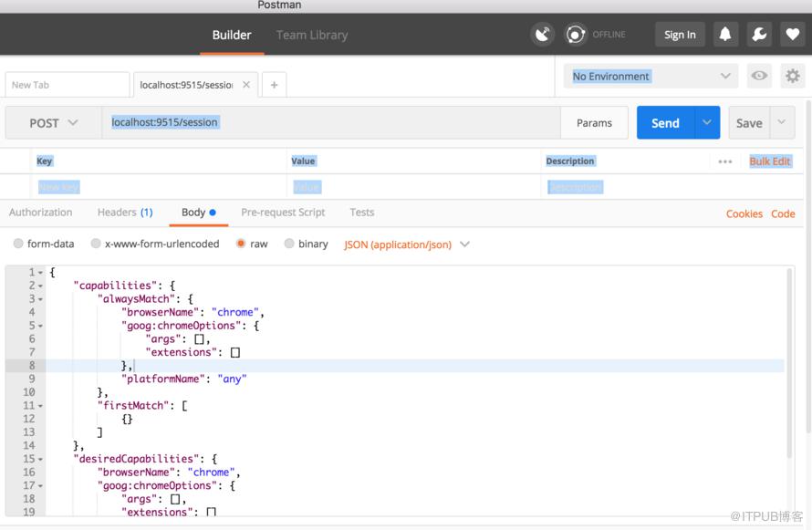Screen dimensions: 812x530
Task: Open JSON (application/json) format dropdown
Action: point(407,244)
